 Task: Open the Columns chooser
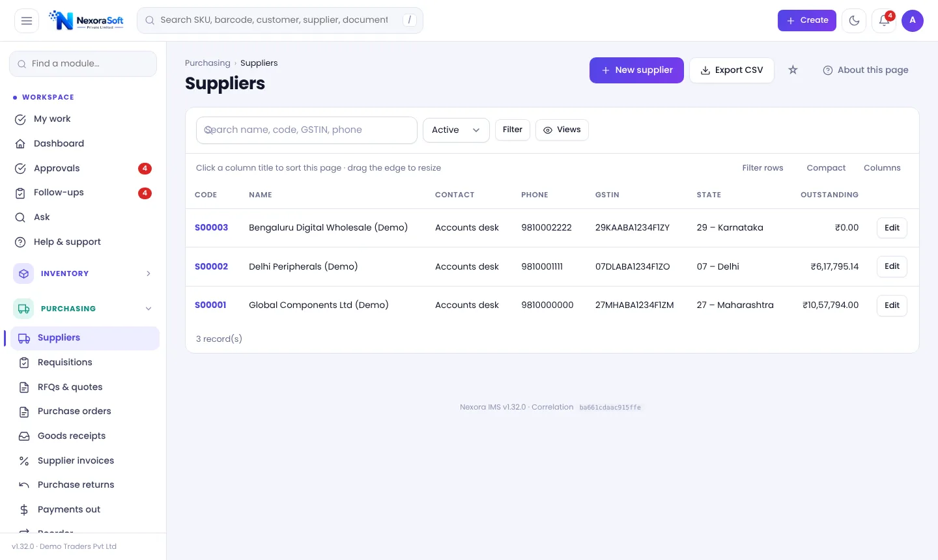pyautogui.click(x=882, y=168)
